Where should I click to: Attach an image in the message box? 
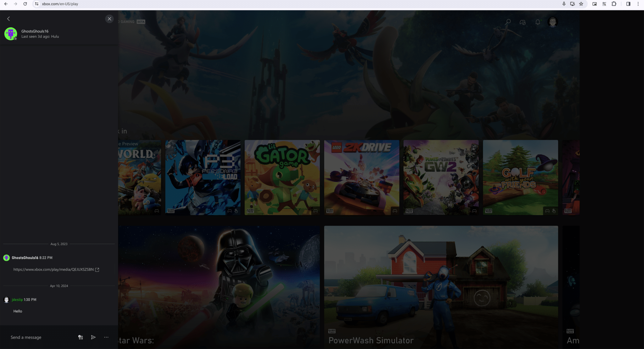(80, 337)
